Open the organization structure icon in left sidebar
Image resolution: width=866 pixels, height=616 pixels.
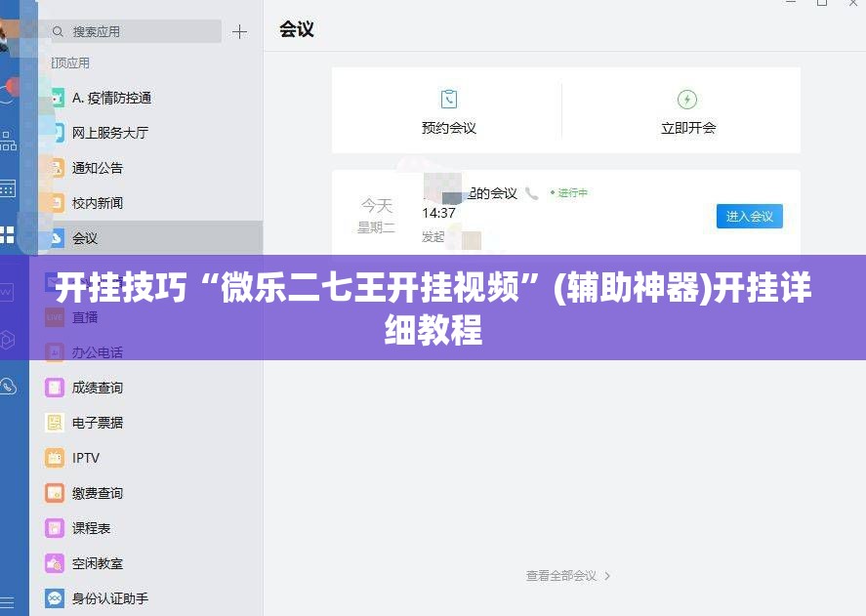[x=8, y=142]
